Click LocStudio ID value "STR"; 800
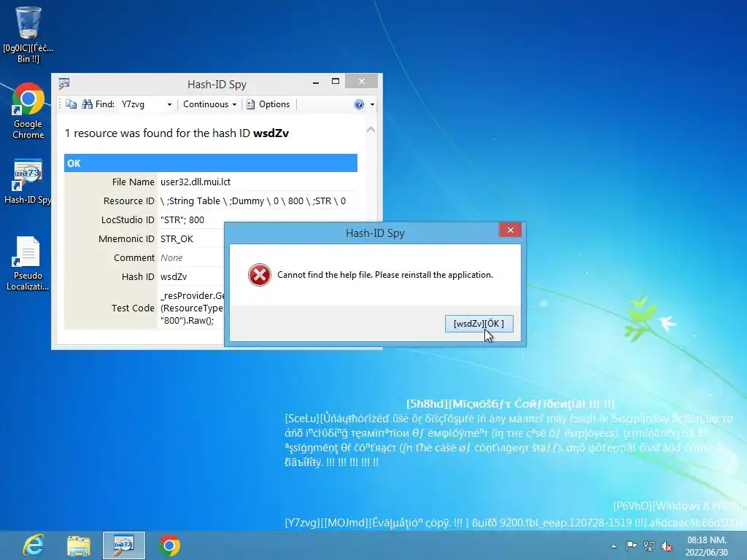 182,220
